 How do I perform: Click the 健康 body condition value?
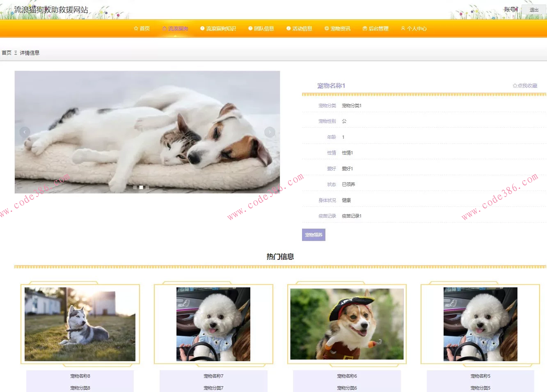coord(346,200)
